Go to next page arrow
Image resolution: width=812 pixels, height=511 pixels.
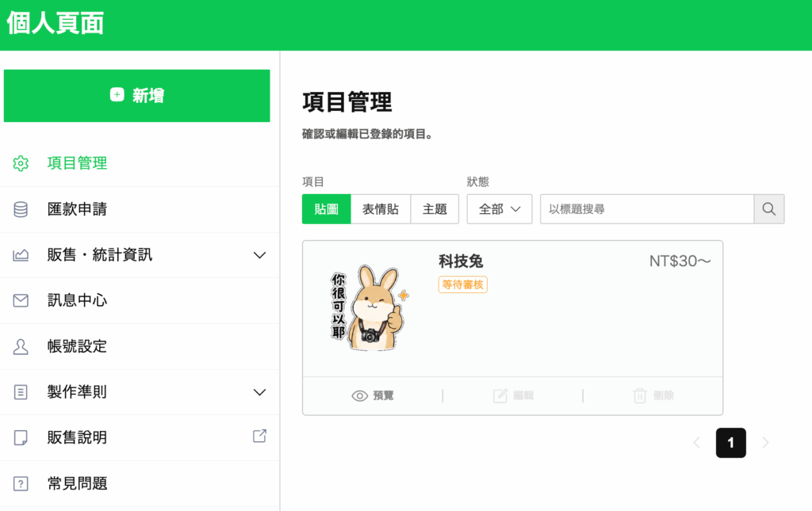[x=765, y=443]
